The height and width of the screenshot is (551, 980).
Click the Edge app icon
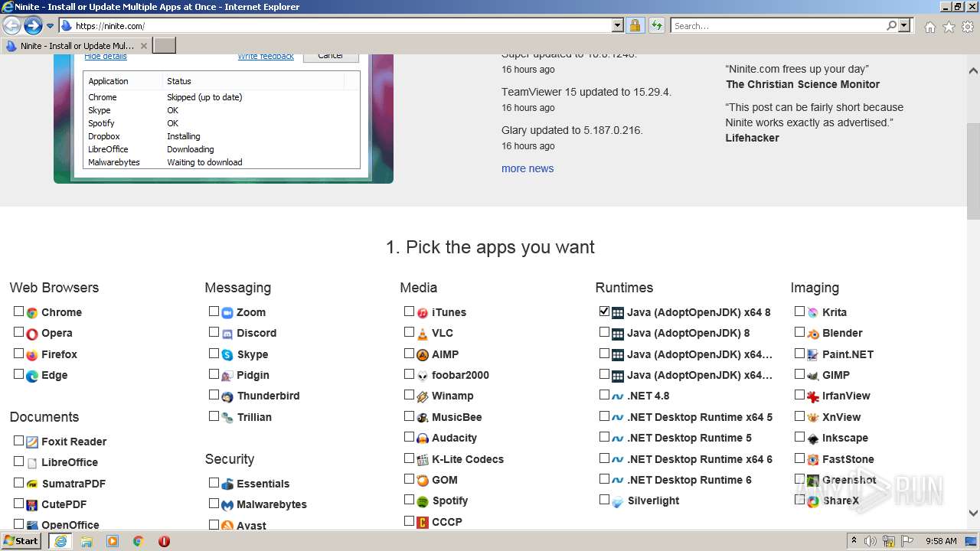click(x=32, y=376)
